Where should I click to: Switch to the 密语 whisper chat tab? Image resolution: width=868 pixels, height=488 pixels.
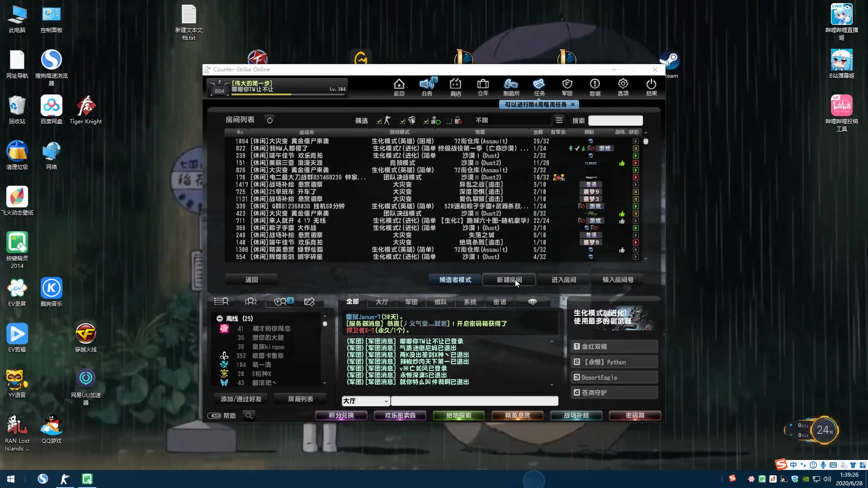tap(499, 302)
